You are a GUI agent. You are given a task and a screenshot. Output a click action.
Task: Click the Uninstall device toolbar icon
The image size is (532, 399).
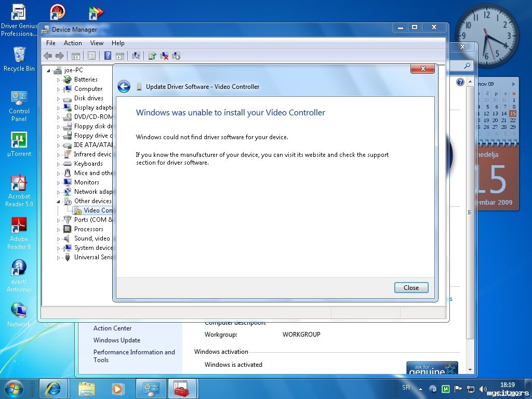[x=164, y=56]
